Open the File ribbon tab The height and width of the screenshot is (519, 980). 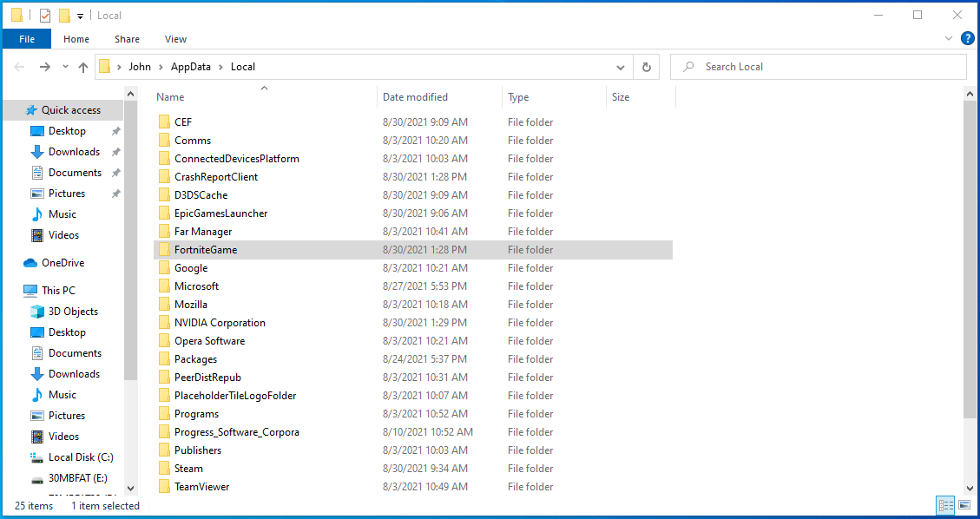[27, 39]
